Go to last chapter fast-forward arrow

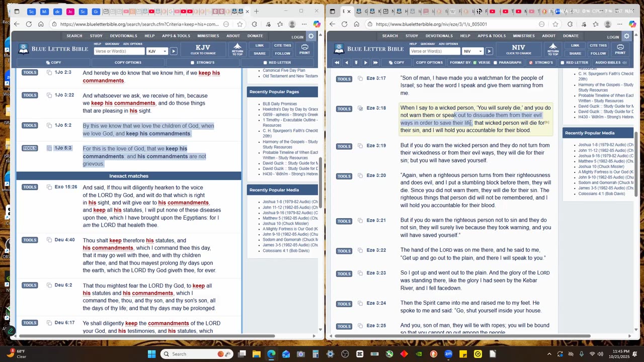(x=375, y=62)
